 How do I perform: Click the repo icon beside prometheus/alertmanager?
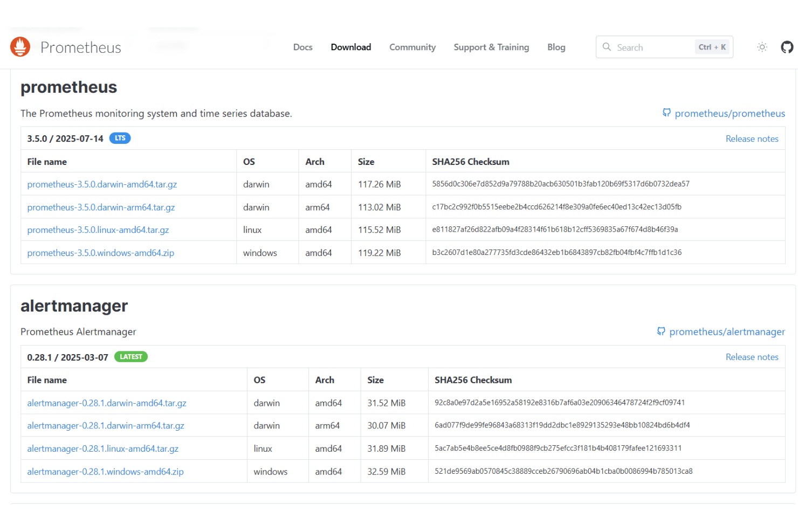pos(661,331)
